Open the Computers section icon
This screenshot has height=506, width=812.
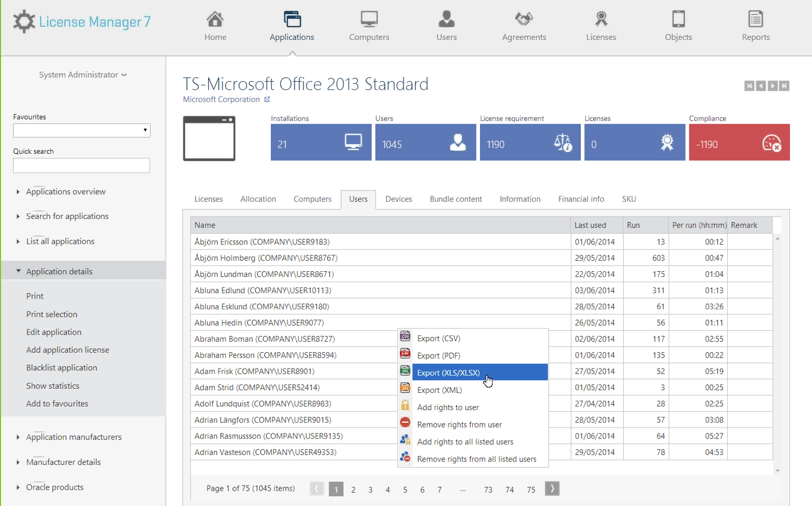pos(369,19)
